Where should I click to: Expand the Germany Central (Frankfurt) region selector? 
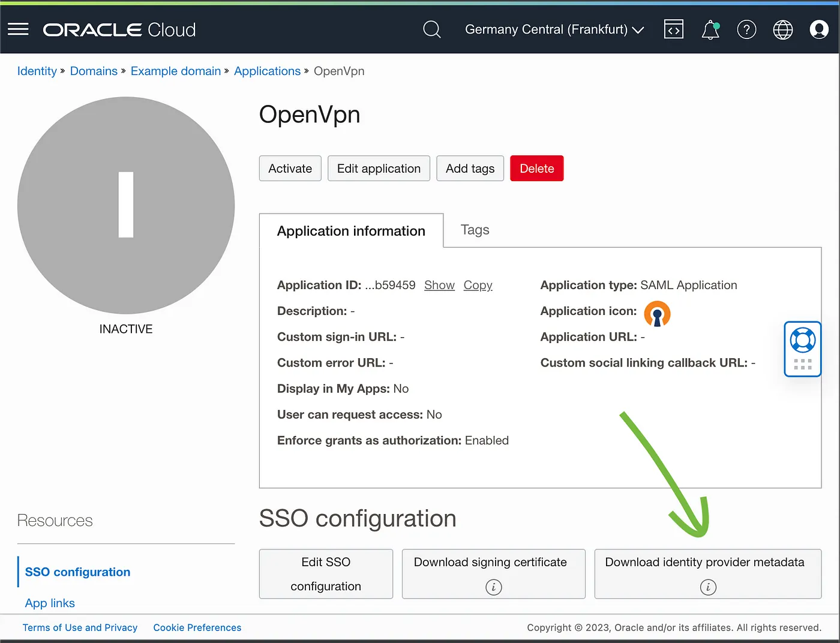[x=554, y=29]
